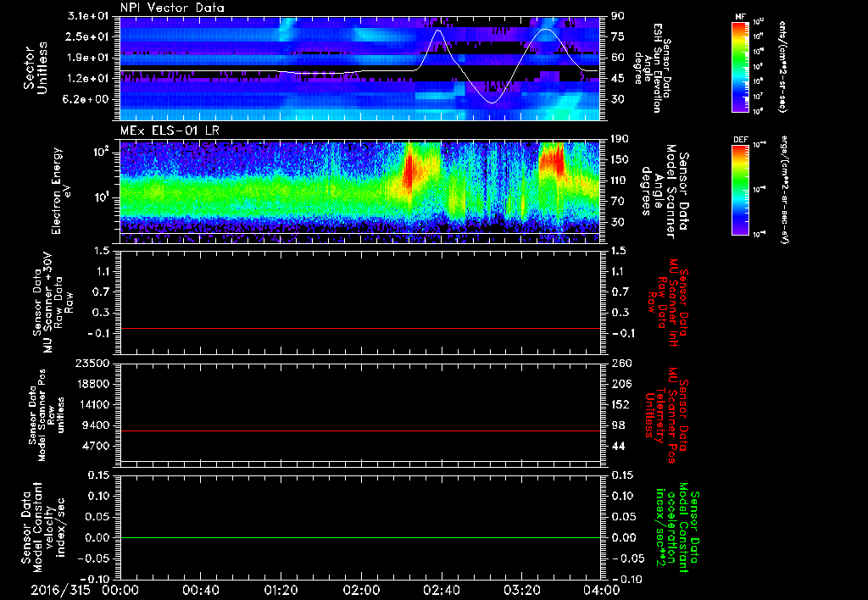868x600 pixels.
Task: Click the green zero line in velocity panel
Action: (x=360, y=537)
